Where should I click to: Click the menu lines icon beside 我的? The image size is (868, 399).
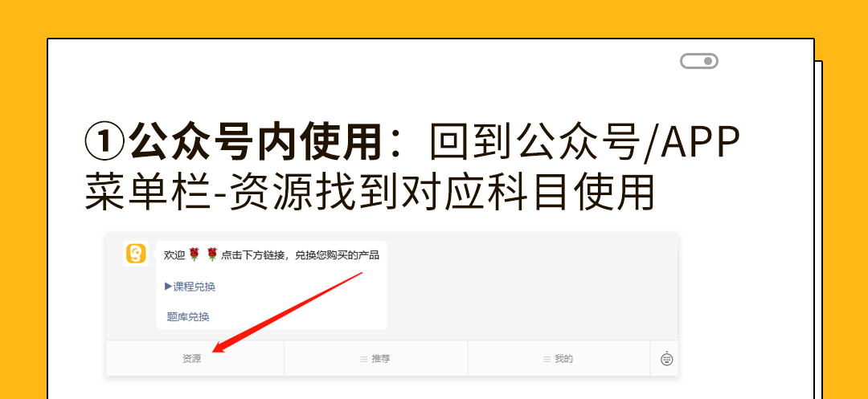(x=547, y=360)
